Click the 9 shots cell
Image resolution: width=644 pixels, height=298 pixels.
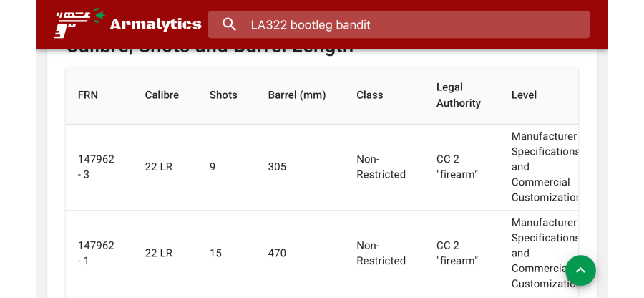[213, 167]
